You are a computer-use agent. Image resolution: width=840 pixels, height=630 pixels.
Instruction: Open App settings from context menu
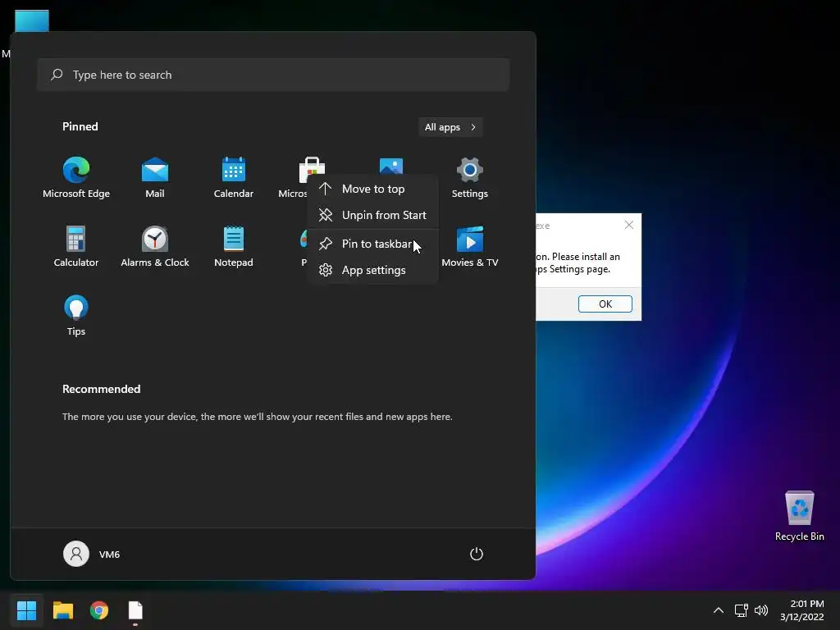pyautogui.click(x=373, y=270)
